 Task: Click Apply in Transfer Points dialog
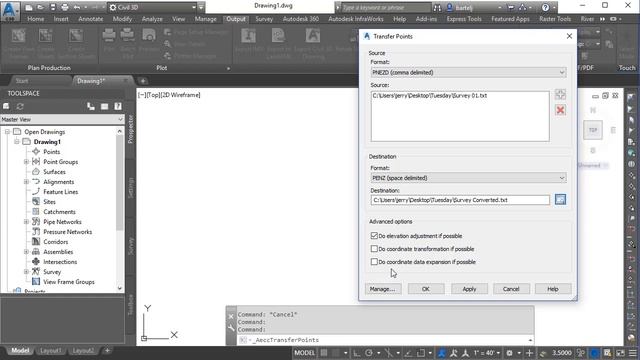click(469, 289)
